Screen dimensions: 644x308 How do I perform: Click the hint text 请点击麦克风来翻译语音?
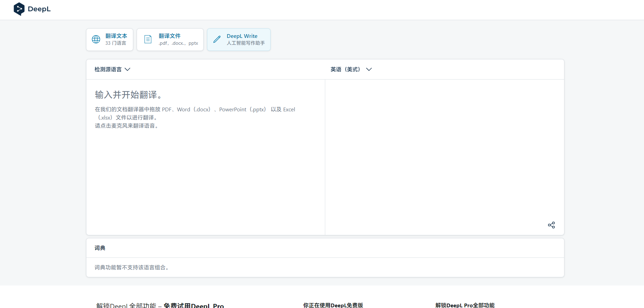[x=127, y=126]
